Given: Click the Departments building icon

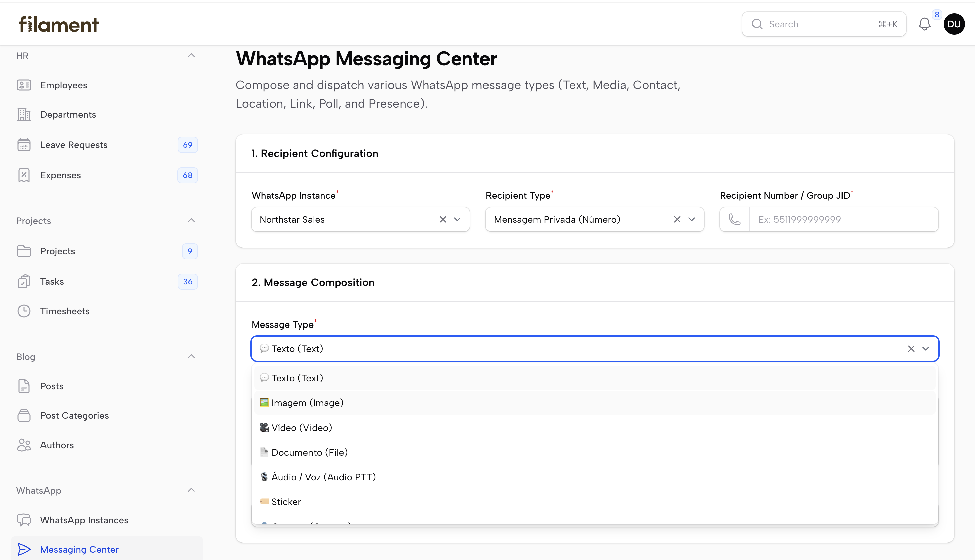Looking at the screenshot, I should pyautogui.click(x=24, y=115).
